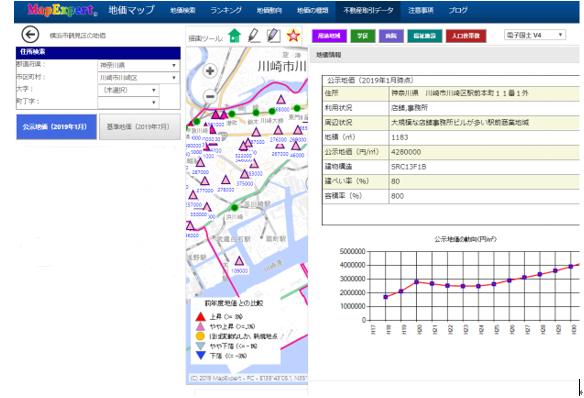Image resolution: width=584 pixels, height=398 pixels.
Task: Click the red star marker tool
Action: point(293,36)
